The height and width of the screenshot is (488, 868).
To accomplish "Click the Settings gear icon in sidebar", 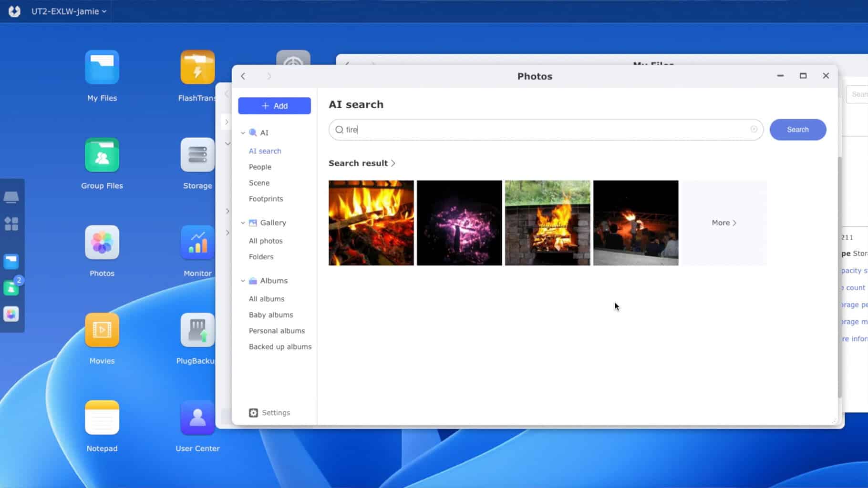I will click(x=253, y=413).
